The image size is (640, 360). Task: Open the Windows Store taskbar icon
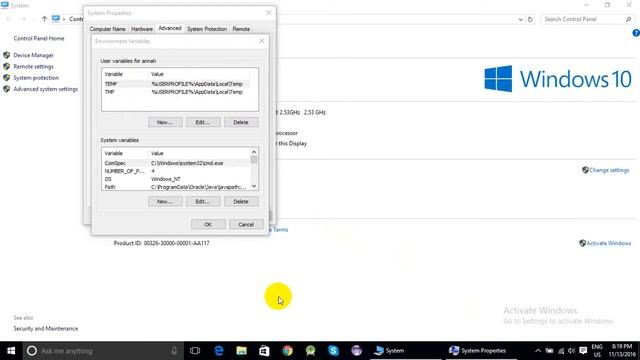(264, 351)
